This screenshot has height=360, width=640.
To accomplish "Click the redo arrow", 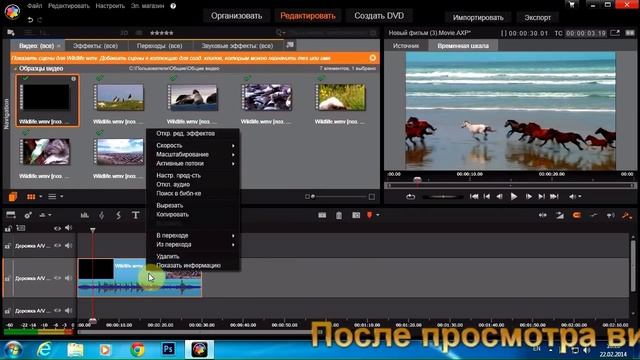I will coord(40,20).
